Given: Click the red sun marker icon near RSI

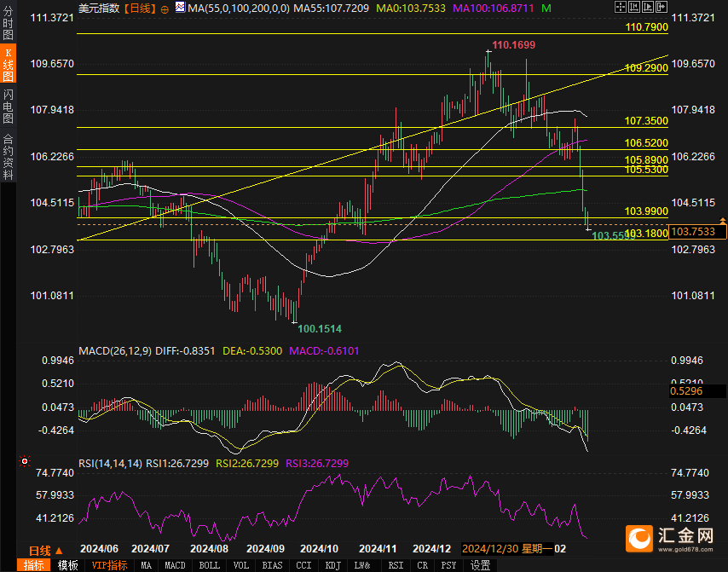Looking at the screenshot, I should pyautogui.click(x=25, y=461).
